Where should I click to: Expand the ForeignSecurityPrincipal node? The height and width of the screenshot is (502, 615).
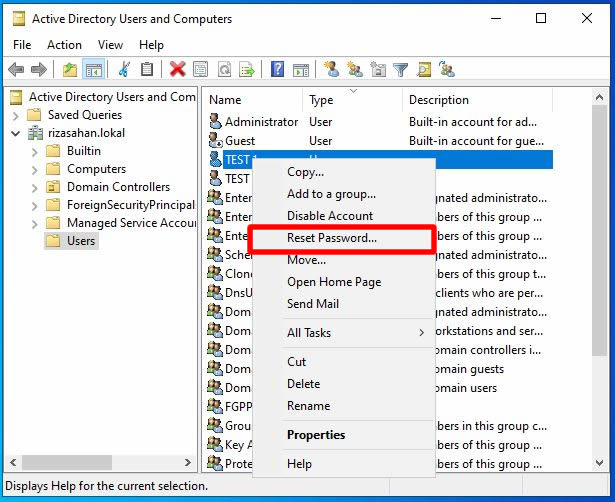click(x=35, y=206)
